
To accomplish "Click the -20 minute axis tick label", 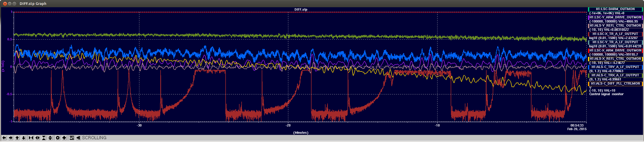I will click(288, 125).
